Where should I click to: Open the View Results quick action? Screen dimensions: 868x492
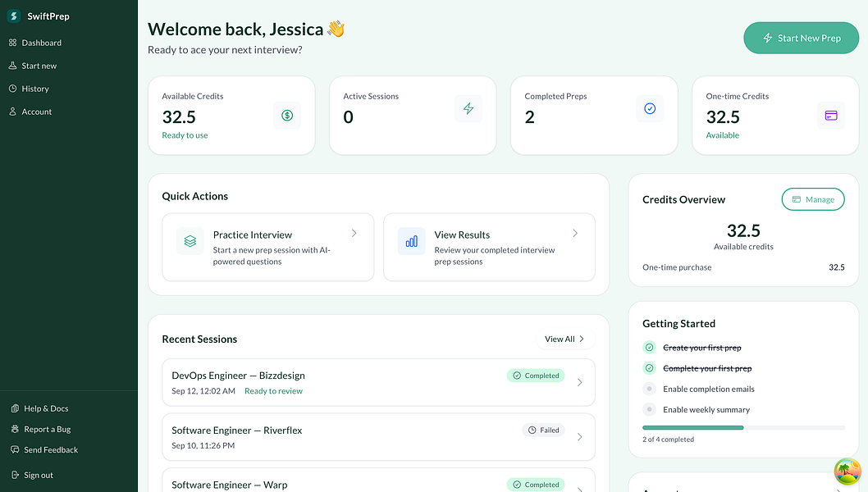point(489,248)
